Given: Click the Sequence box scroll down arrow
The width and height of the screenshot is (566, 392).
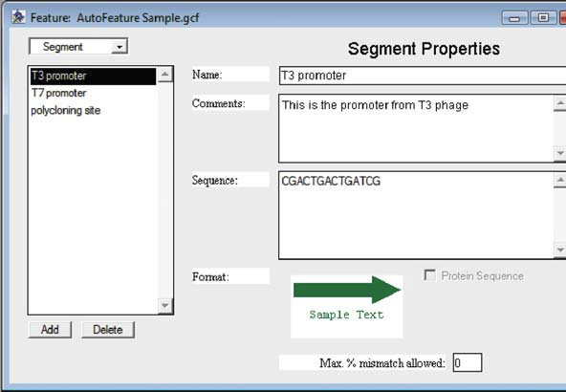Looking at the screenshot, I should 560,250.
